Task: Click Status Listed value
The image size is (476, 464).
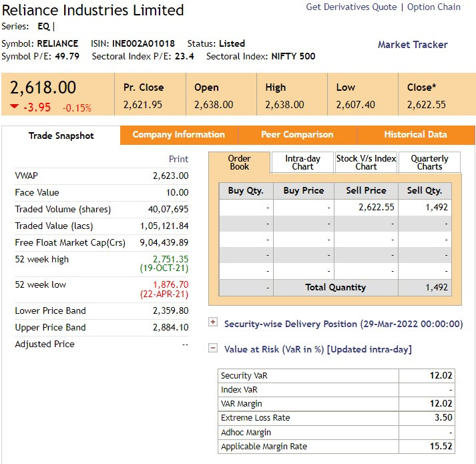Action: click(232, 43)
